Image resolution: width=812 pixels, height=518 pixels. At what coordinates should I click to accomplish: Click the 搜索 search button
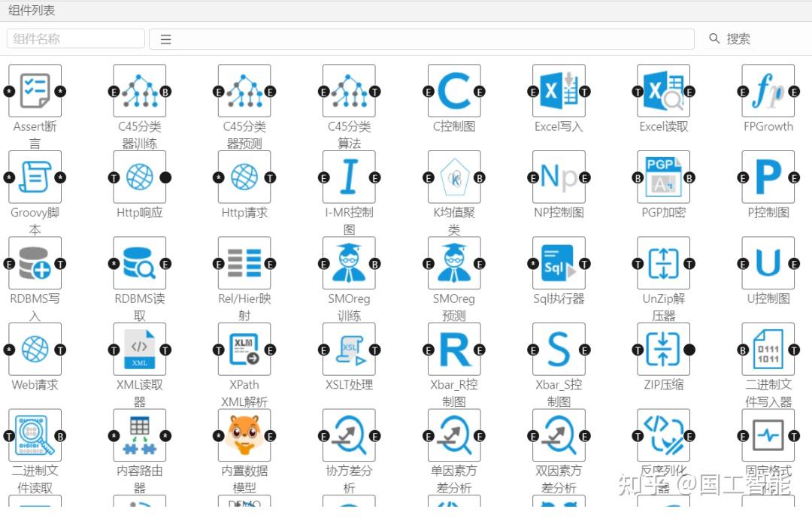pyautogui.click(x=729, y=39)
